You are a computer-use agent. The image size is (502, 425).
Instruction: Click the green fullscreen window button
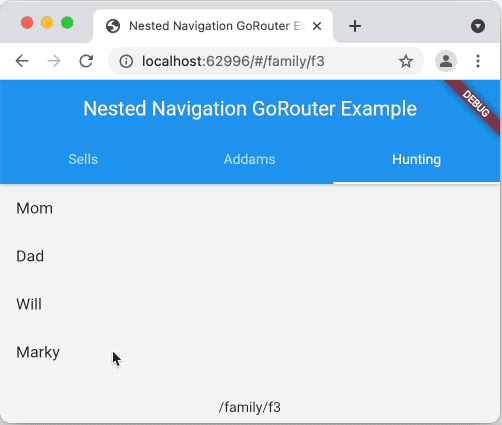[x=67, y=23]
